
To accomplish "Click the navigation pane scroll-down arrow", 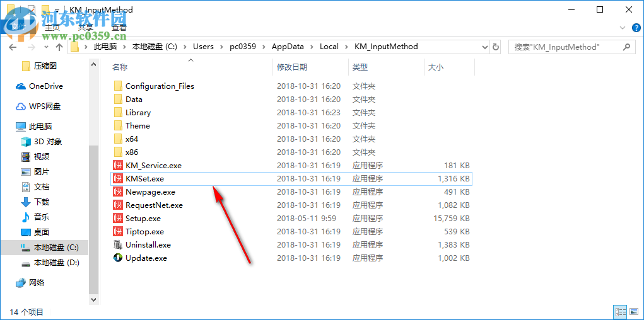I will pos(93,300).
